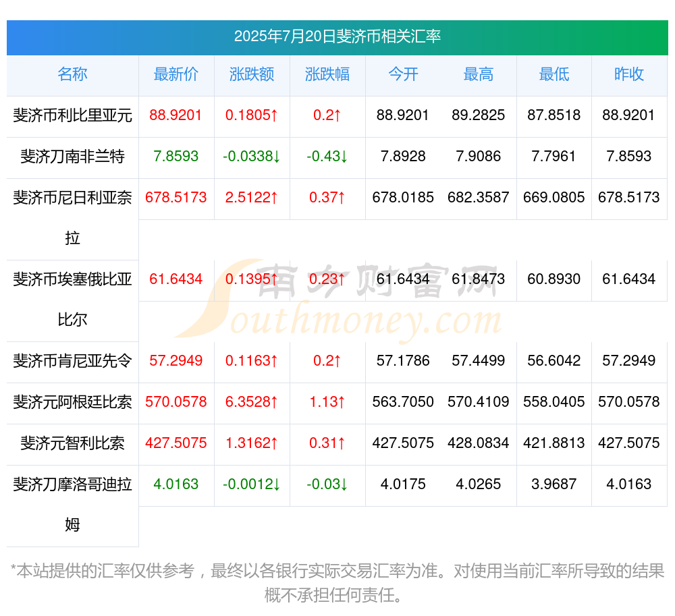675x616 pixels.
Task: Click the row name 斐济币利比里亚元
Action: [72, 115]
